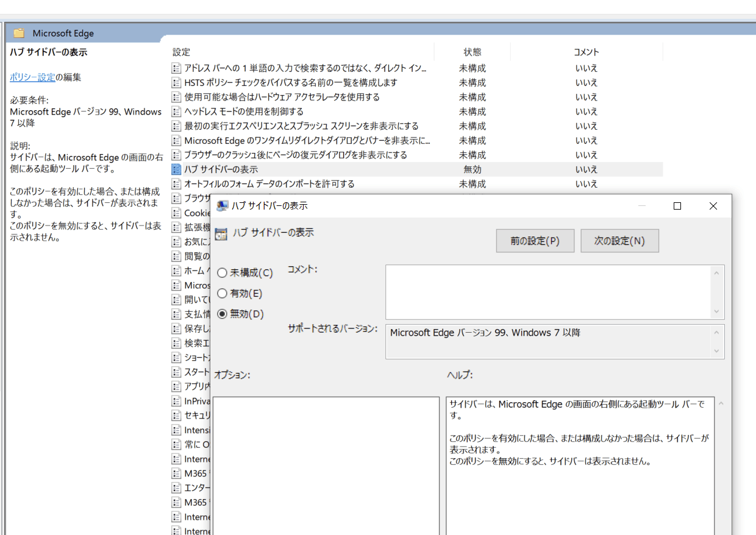Click icon of row starting with ホーム

[177, 271]
